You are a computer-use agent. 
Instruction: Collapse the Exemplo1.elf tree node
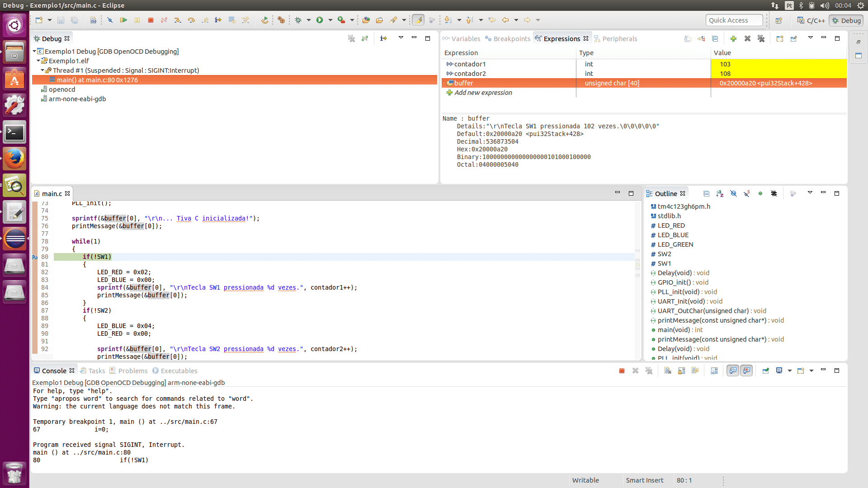click(x=39, y=61)
